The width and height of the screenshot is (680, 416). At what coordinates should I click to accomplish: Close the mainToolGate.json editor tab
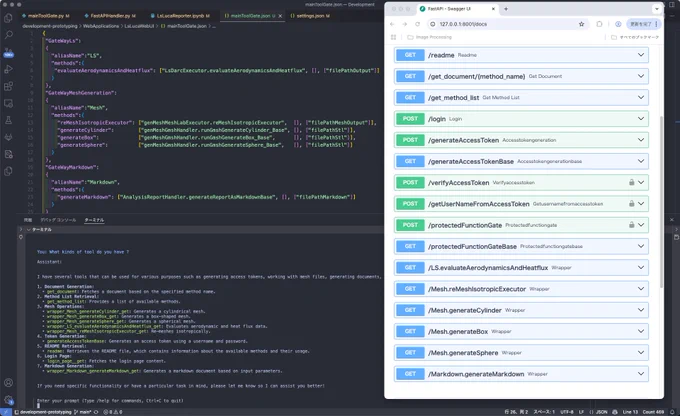pos(280,16)
